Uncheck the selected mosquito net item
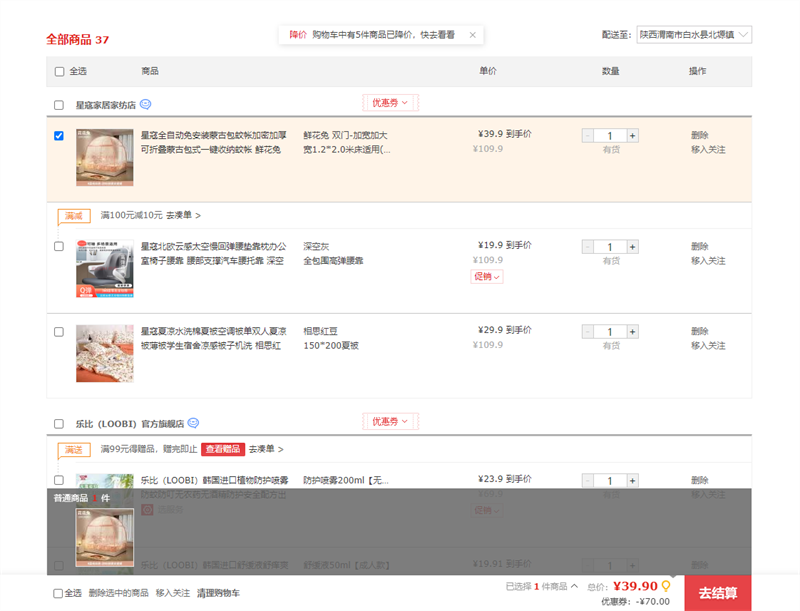The width and height of the screenshot is (800, 611). (59, 136)
